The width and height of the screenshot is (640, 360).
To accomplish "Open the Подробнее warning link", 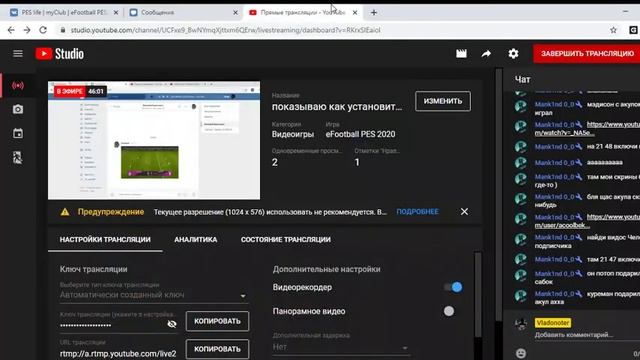I will [x=418, y=211].
